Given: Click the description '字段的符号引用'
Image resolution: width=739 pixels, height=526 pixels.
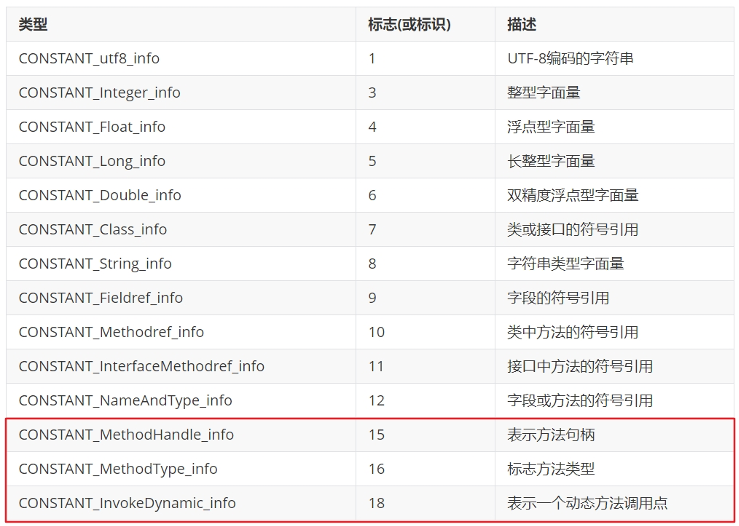Looking at the screenshot, I should 558,298.
